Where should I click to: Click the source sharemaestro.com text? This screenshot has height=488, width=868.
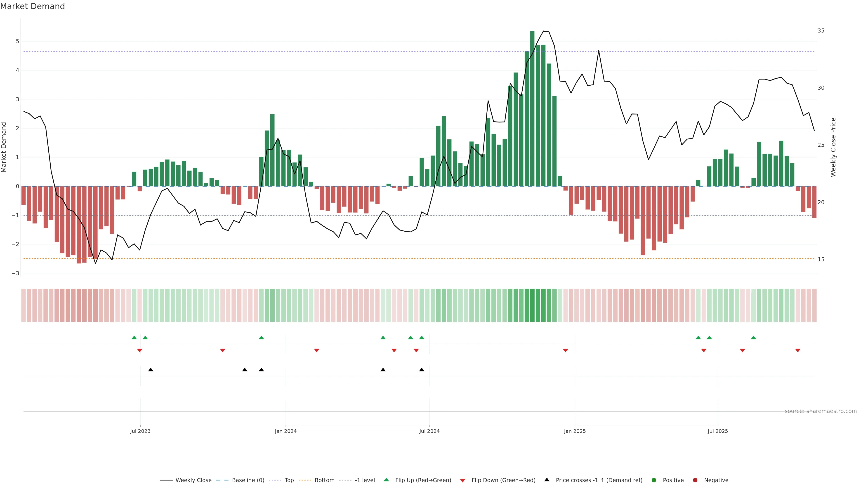[821, 411]
